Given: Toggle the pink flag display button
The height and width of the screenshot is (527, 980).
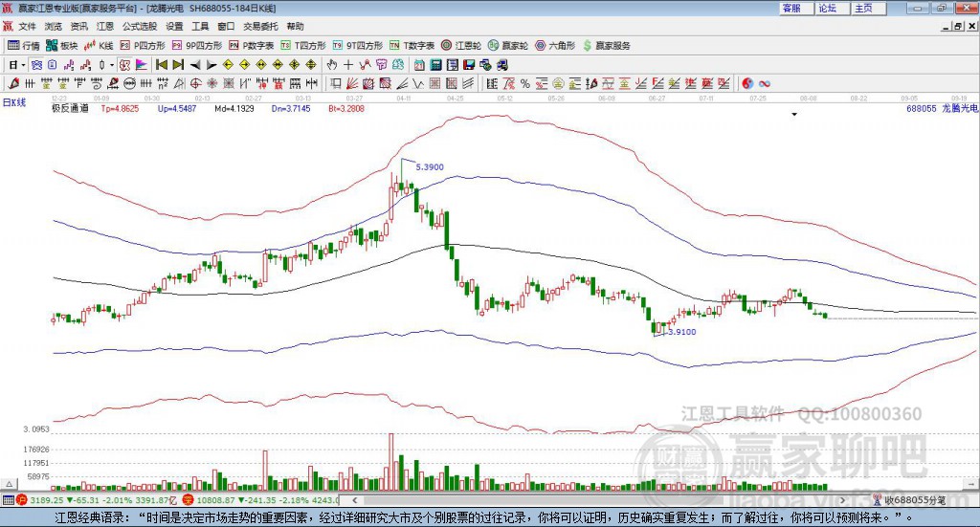Looking at the screenshot, I should [142, 64].
